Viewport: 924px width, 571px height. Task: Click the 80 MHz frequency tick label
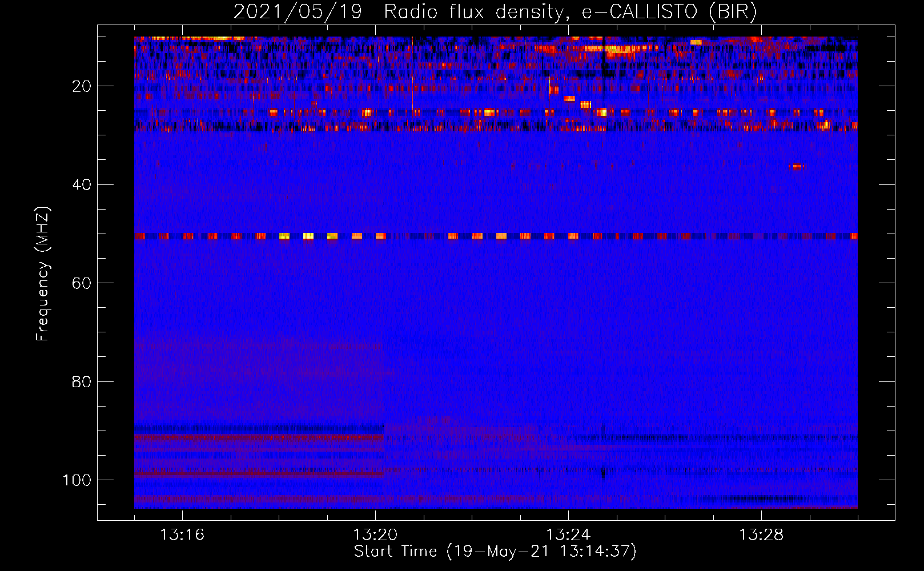(x=82, y=382)
